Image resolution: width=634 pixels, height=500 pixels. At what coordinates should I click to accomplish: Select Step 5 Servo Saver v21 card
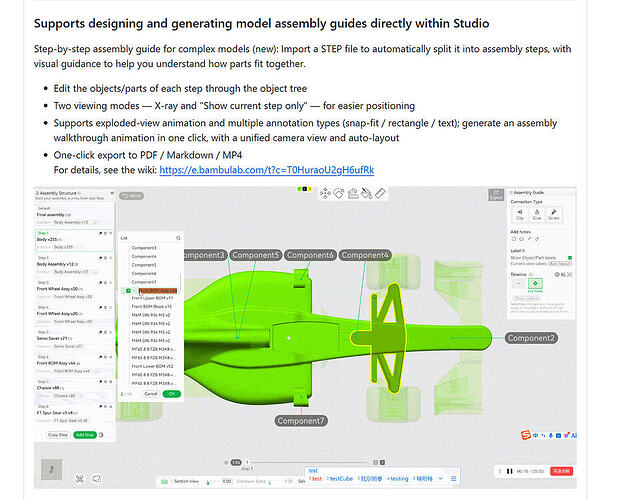pos(75,339)
